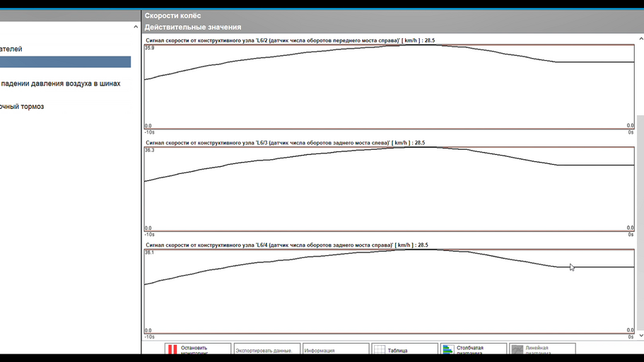Click the Остановить мониторинг button

198,349
